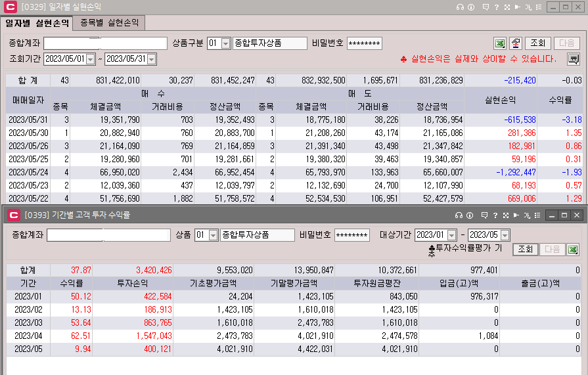Screen dimensions: 588x375
Task: Click the 기말평가금액 column header
Action: (x=294, y=283)
